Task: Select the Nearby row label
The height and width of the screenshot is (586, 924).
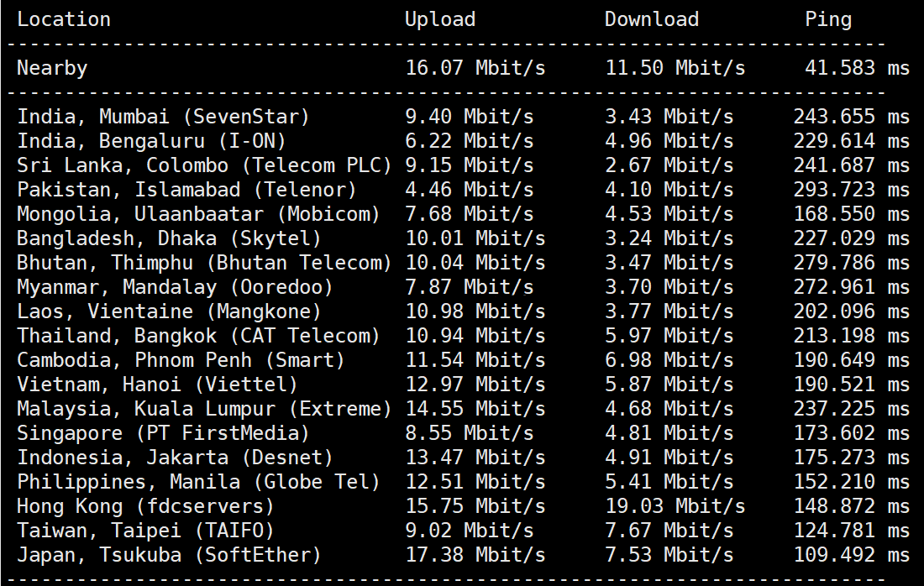Action: (52, 68)
